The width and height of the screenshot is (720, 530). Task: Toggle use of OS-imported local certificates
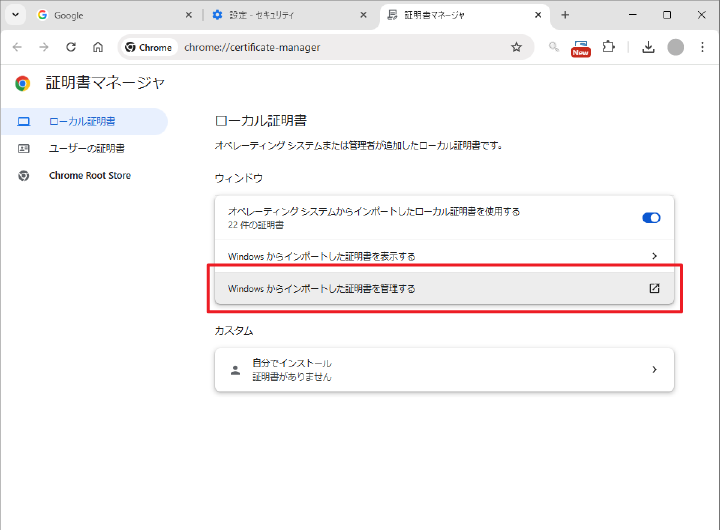pos(651,218)
